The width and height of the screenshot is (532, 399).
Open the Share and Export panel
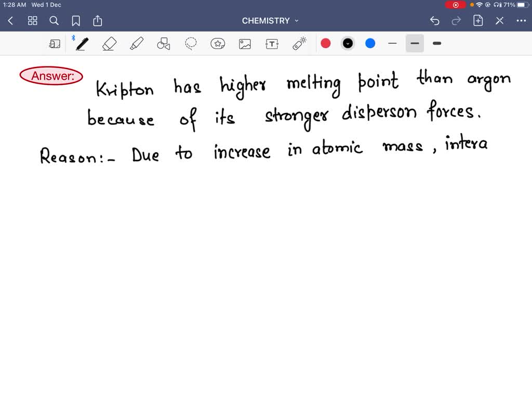(x=98, y=21)
